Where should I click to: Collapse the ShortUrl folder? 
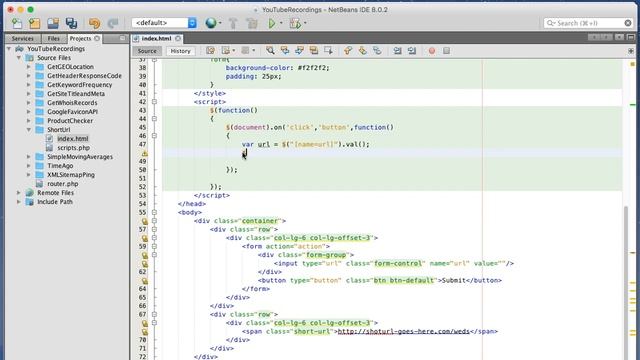[x=29, y=130]
